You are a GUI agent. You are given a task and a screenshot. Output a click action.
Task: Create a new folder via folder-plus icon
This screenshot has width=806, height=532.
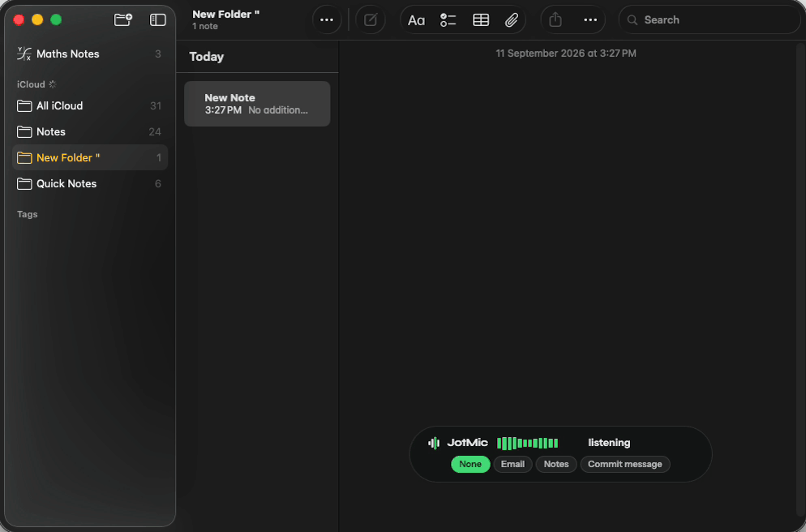(123, 19)
